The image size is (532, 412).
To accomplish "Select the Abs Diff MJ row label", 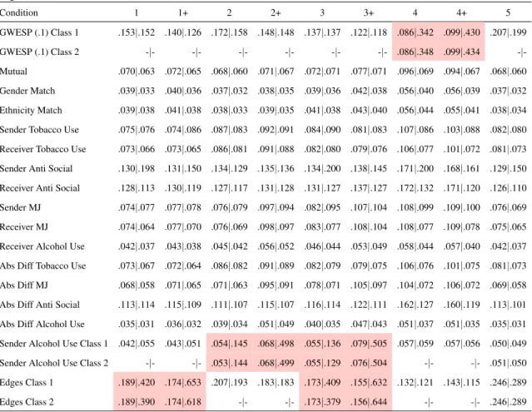I will coord(24,285).
